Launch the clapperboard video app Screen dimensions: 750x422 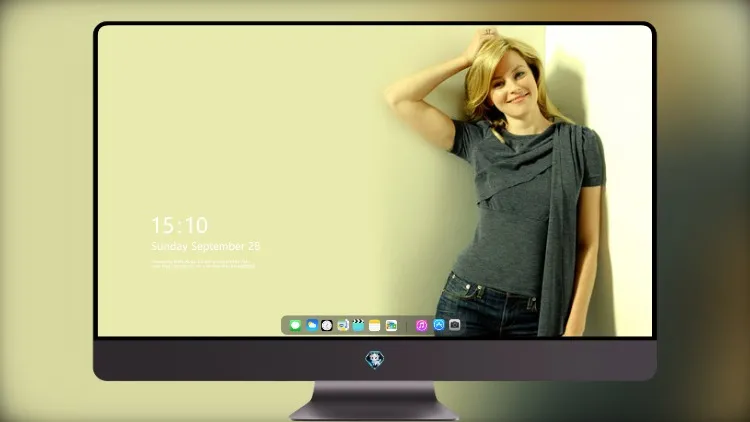coord(358,325)
